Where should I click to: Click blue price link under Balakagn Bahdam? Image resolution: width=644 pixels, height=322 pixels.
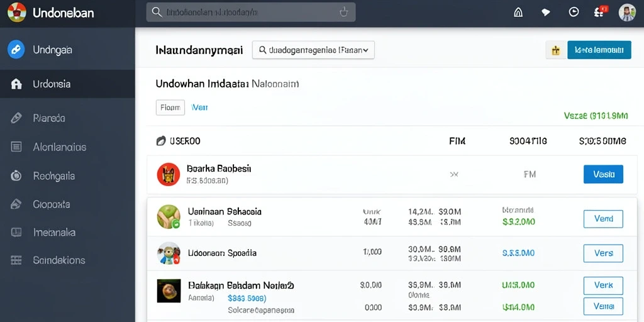(x=247, y=298)
